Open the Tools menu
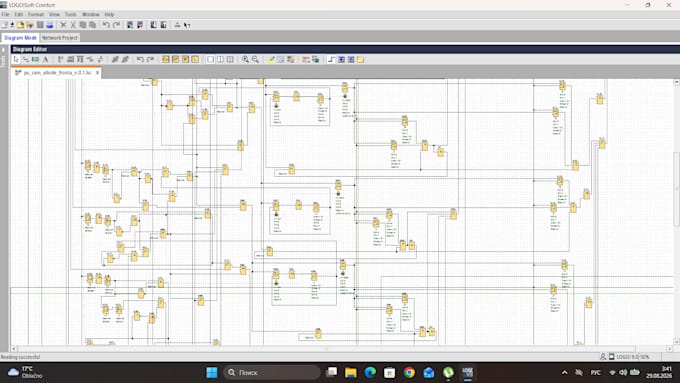Screen dimensions: 680x383 [x=70, y=14]
